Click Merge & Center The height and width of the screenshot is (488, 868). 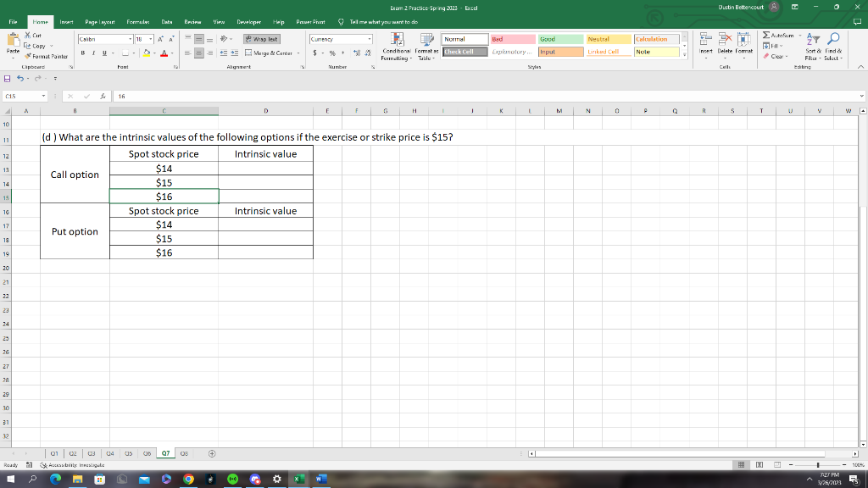(x=269, y=53)
